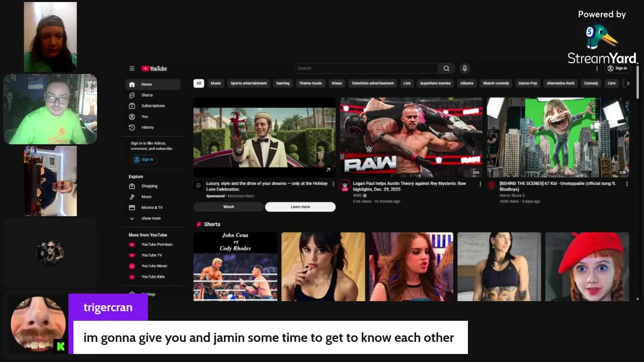Open Home in the sidebar
644x362 pixels.
(153, 84)
